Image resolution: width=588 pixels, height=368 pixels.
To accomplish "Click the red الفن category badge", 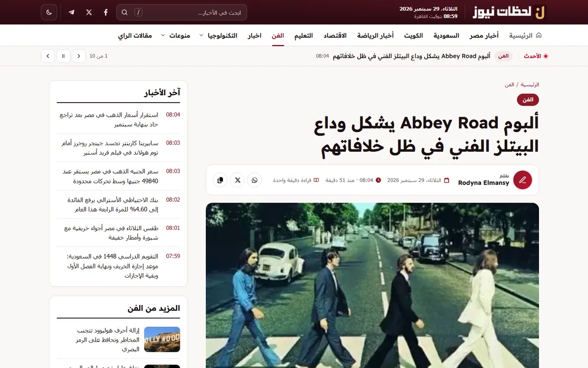I will point(528,100).
